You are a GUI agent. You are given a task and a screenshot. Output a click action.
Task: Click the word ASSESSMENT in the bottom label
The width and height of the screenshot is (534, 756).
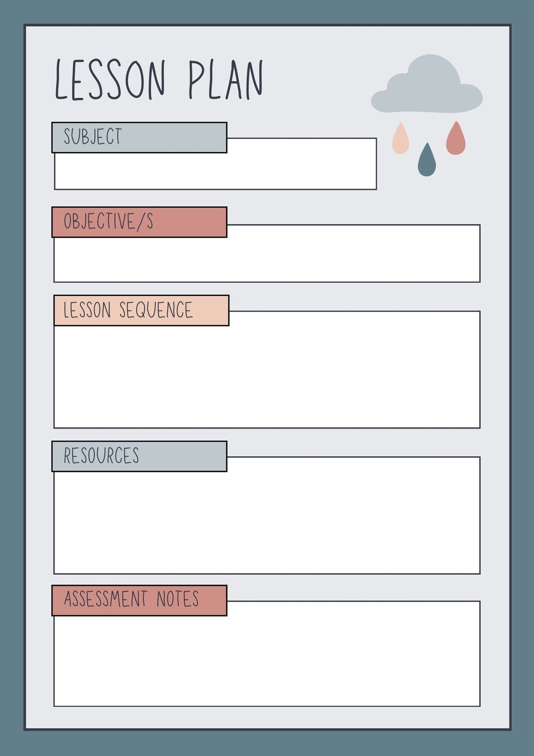click(x=106, y=599)
